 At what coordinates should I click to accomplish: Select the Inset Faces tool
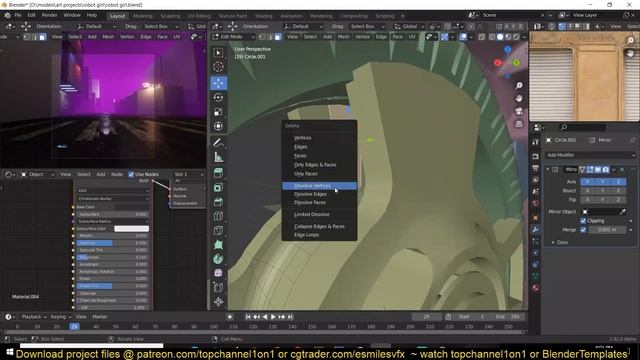(218, 187)
